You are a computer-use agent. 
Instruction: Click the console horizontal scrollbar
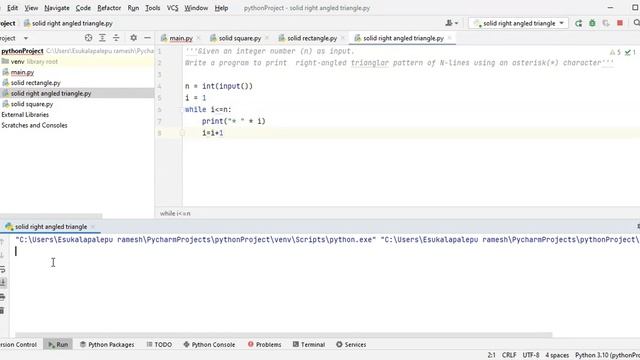pyautogui.click(x=283, y=335)
